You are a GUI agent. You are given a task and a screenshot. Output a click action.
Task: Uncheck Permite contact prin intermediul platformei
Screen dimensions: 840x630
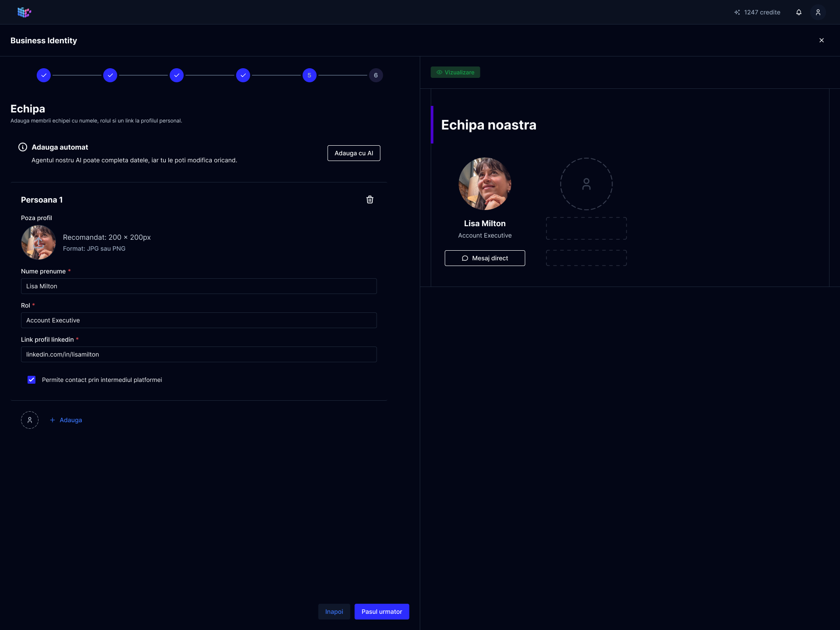(31, 380)
